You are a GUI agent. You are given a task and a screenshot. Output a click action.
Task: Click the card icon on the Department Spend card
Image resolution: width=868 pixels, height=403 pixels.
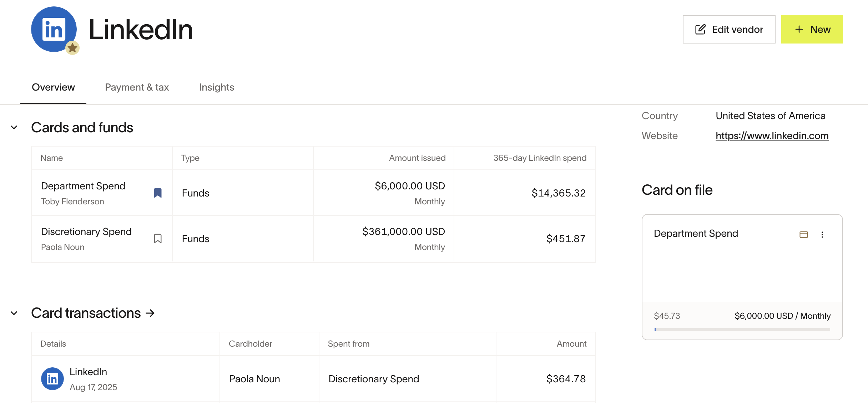click(804, 234)
